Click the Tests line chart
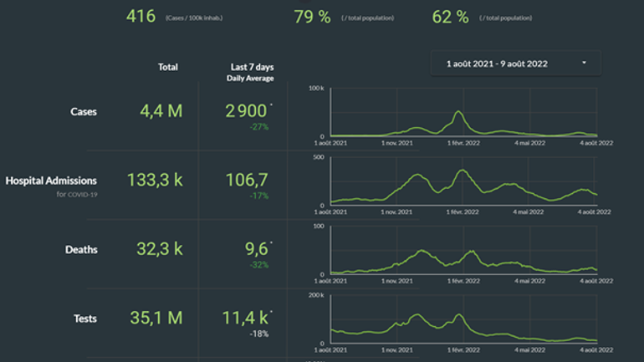Viewport: 644px width, 362px height. click(x=464, y=320)
